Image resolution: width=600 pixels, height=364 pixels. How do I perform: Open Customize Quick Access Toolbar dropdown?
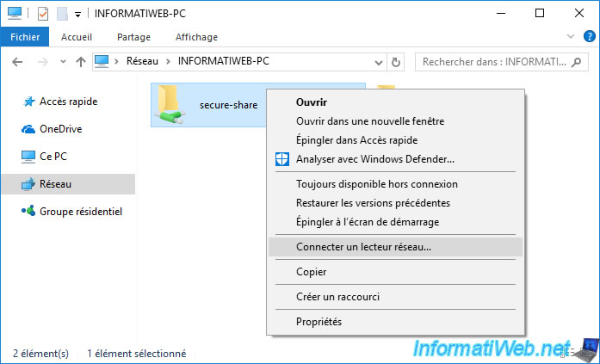pyautogui.click(x=77, y=15)
